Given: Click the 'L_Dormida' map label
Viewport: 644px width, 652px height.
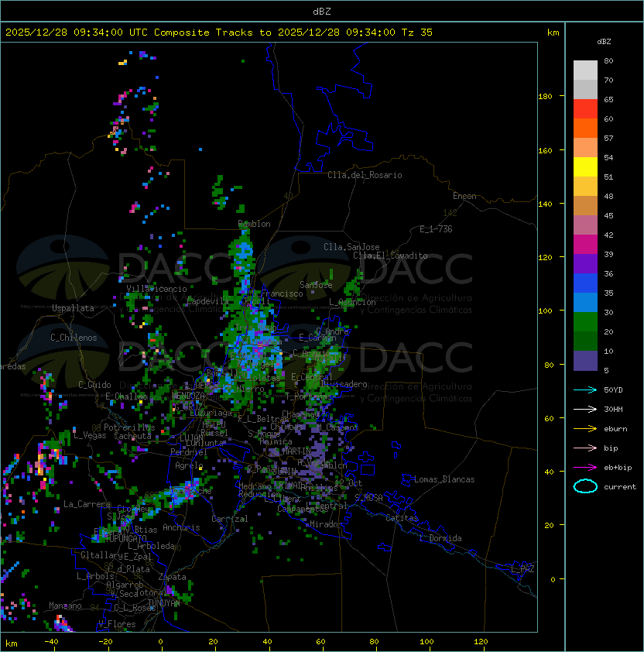Looking at the screenshot, I should pos(440,538).
